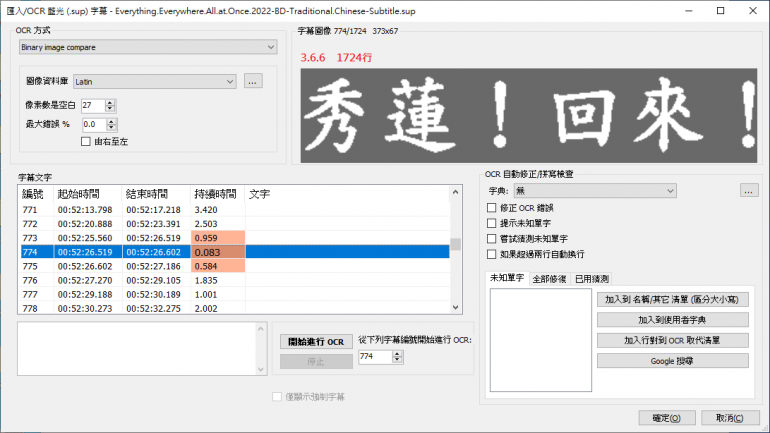
Task: Select subtitle row 772
Action: click(x=234, y=224)
